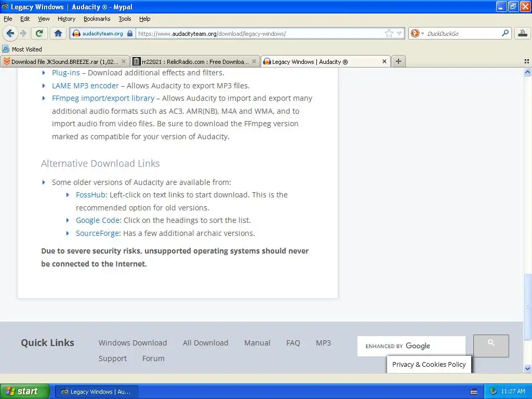
Task: Visit the Google Code link
Action: pyautogui.click(x=98, y=220)
